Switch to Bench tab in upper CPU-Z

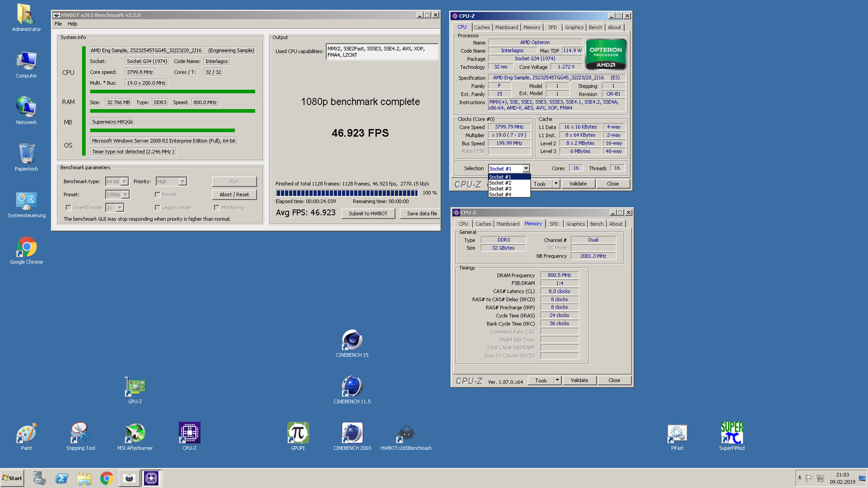coord(595,28)
